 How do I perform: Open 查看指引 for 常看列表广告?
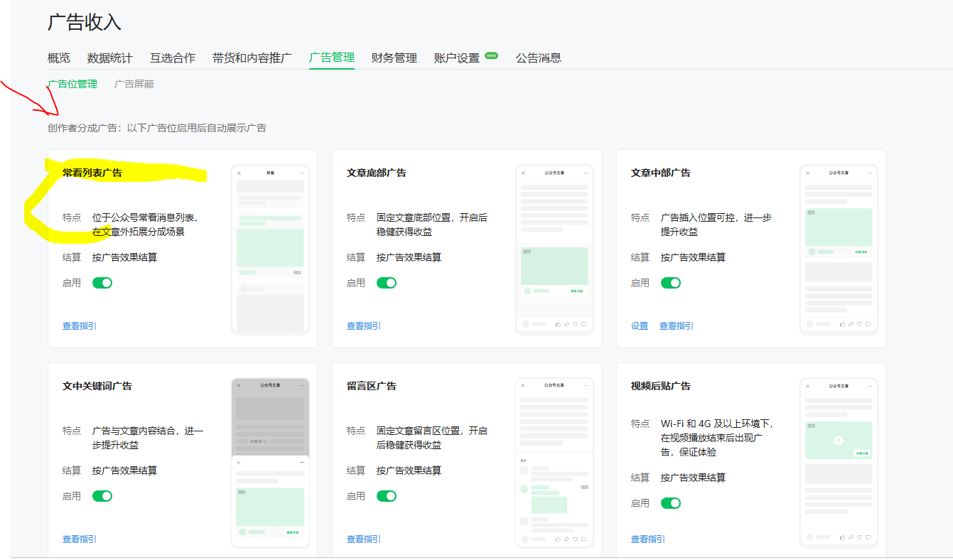click(80, 325)
